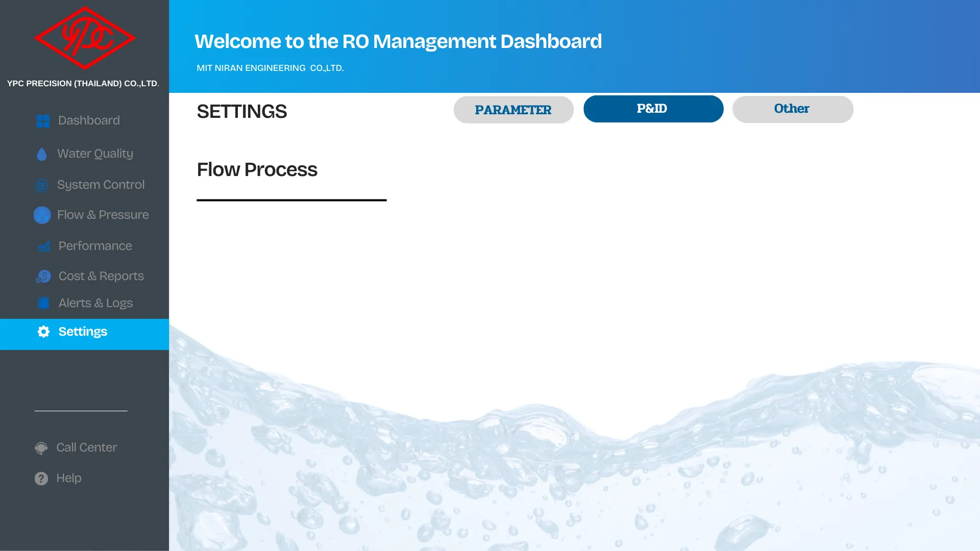Viewport: 980px width, 551px height.
Task: Click the Alerts & Logs bell icon
Action: pyautogui.click(x=44, y=304)
